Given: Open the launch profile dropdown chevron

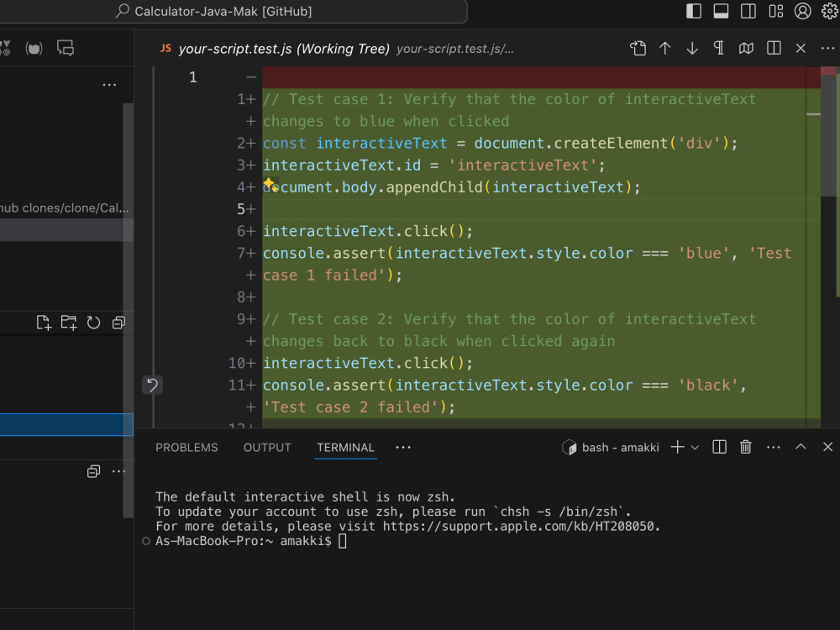Looking at the screenshot, I should [x=695, y=448].
